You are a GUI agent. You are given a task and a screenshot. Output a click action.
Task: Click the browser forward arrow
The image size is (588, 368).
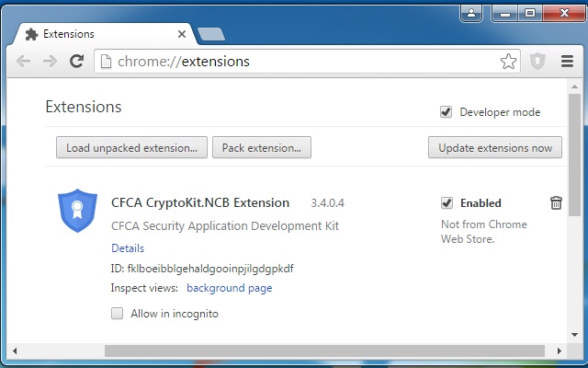(x=50, y=62)
